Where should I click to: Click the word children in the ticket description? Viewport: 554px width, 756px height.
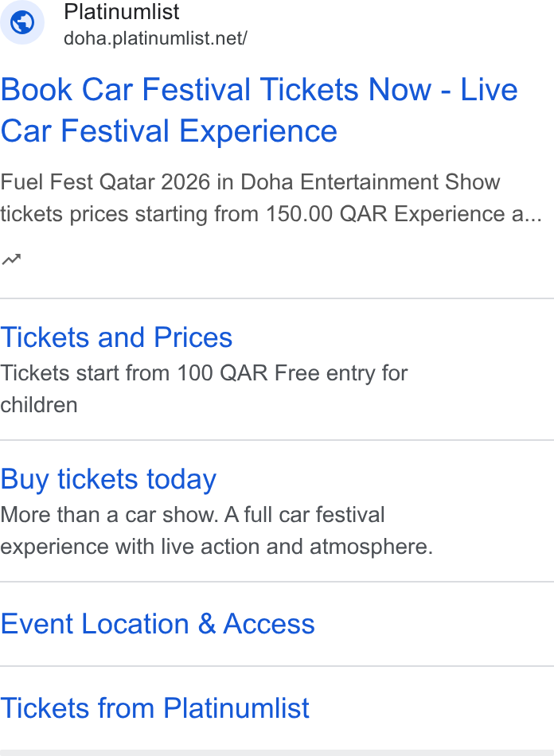(38, 405)
